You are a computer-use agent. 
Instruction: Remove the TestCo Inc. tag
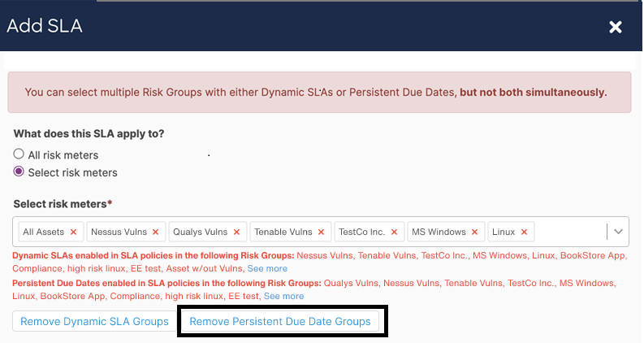(395, 232)
